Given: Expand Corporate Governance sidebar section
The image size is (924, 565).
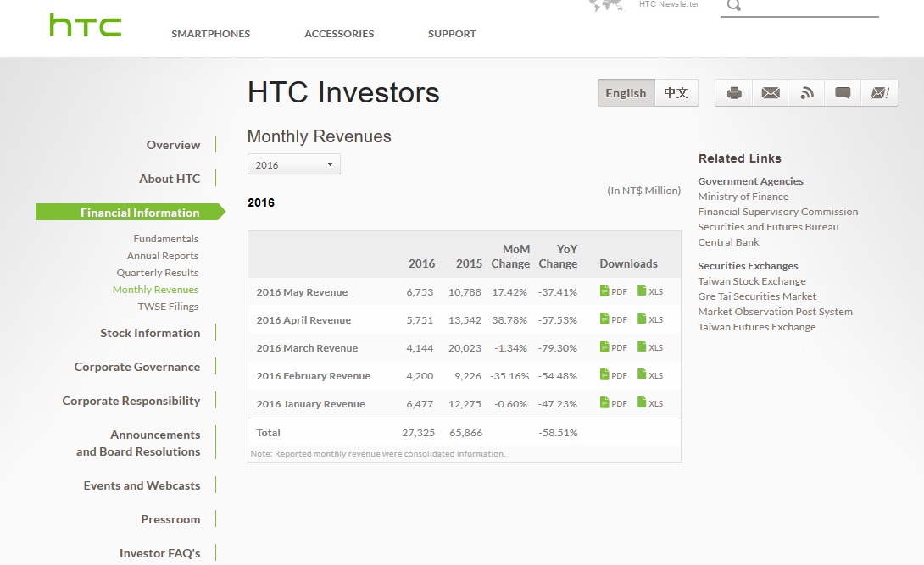Looking at the screenshot, I should click(x=137, y=367).
